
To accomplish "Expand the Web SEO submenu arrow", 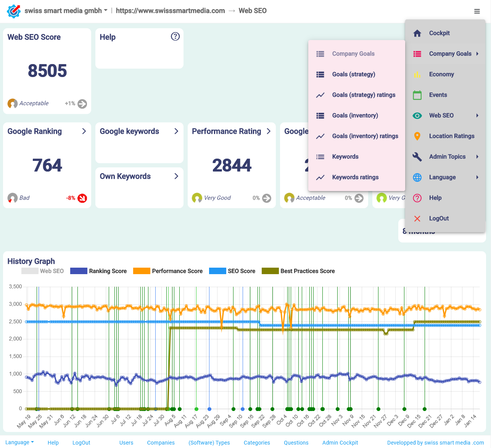I will (x=477, y=116).
